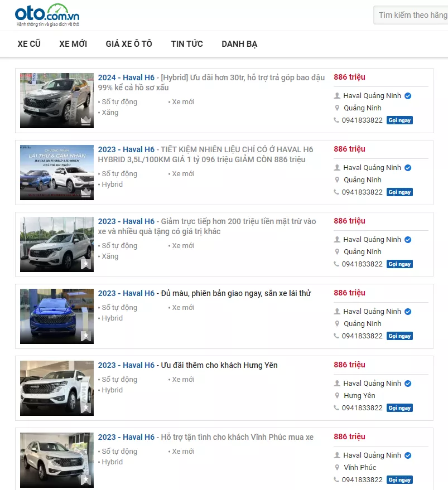Click star badge on blue Haval thumbnail
The height and width of the screenshot is (490, 448).
[x=86, y=336]
